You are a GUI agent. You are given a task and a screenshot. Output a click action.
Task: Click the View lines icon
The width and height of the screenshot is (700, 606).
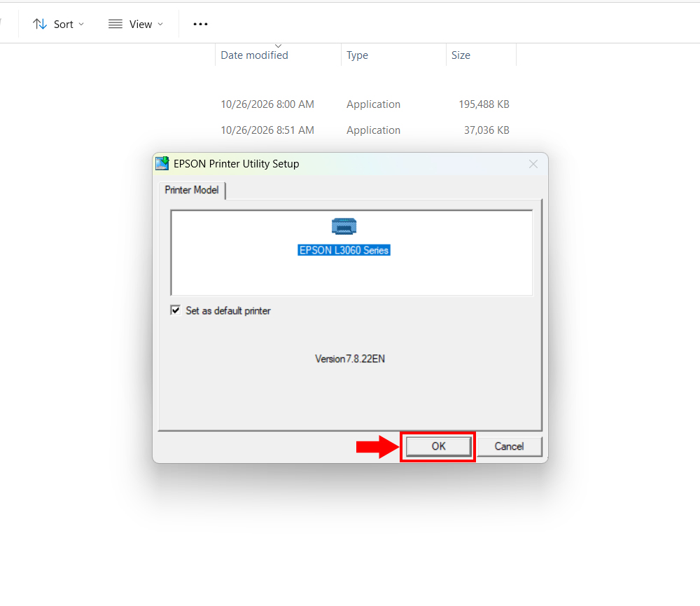tap(115, 24)
